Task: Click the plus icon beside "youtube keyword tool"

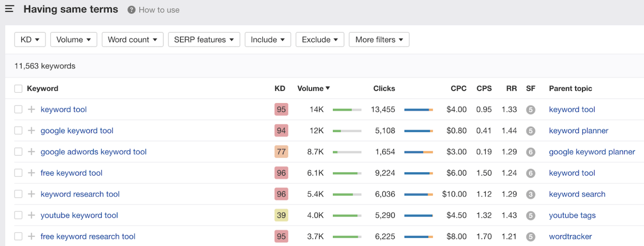Action: (x=31, y=215)
